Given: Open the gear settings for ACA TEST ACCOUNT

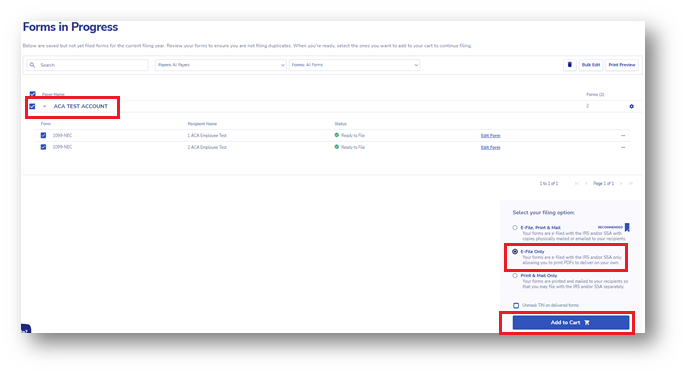Looking at the screenshot, I should click(x=631, y=106).
